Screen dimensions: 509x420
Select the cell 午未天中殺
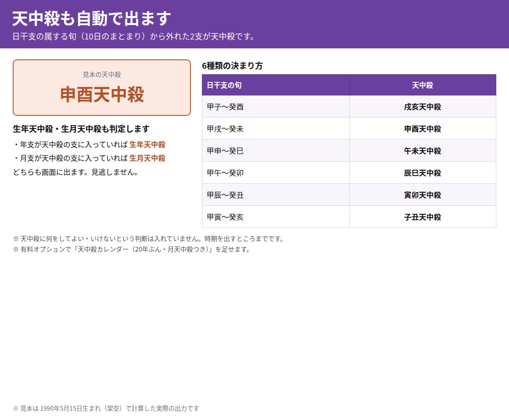tap(422, 151)
